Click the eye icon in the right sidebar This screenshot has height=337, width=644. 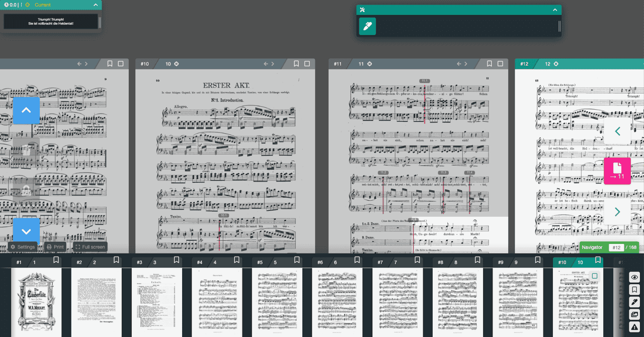pos(634,277)
